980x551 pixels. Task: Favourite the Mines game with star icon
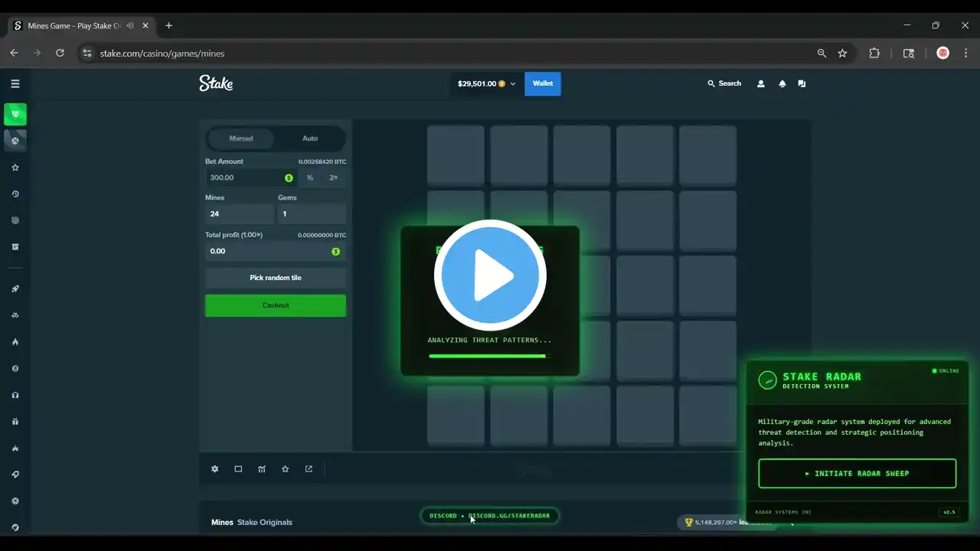[x=286, y=469]
